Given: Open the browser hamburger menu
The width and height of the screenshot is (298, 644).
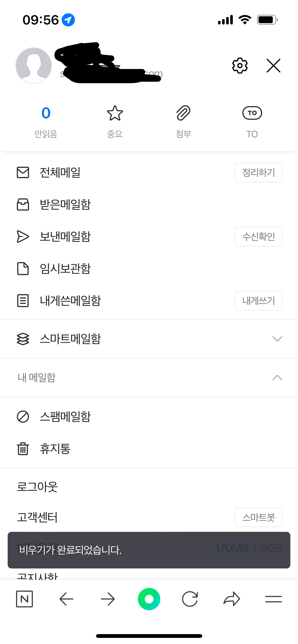Looking at the screenshot, I should point(273,599).
